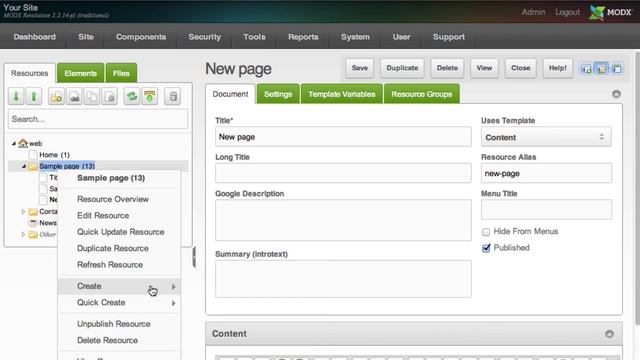Click the New Symlink icon in tree toolbar
The image size is (640, 360).
click(92, 97)
